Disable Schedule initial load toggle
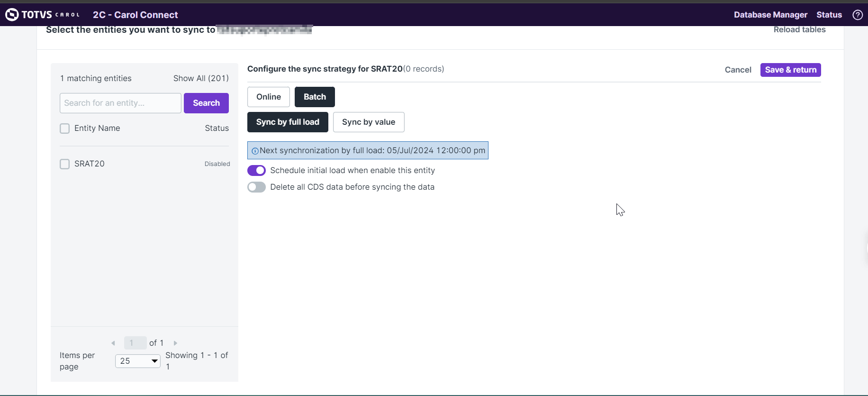868x396 pixels. 256,170
